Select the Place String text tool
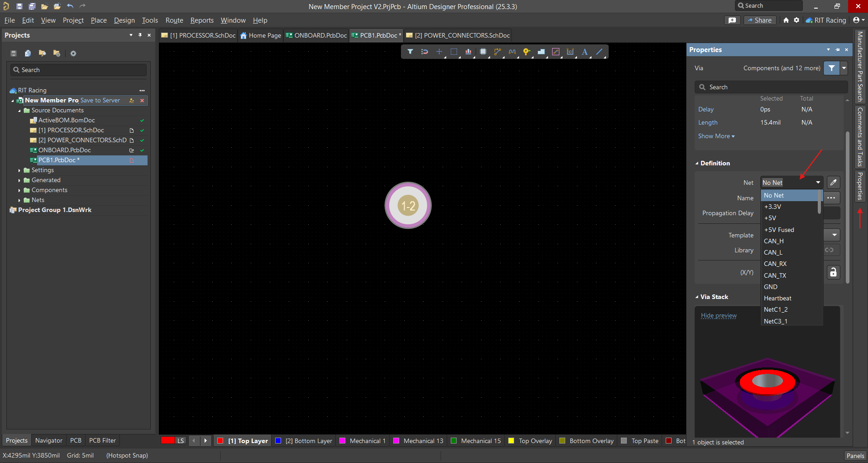Image resolution: width=868 pixels, height=463 pixels. [x=585, y=52]
